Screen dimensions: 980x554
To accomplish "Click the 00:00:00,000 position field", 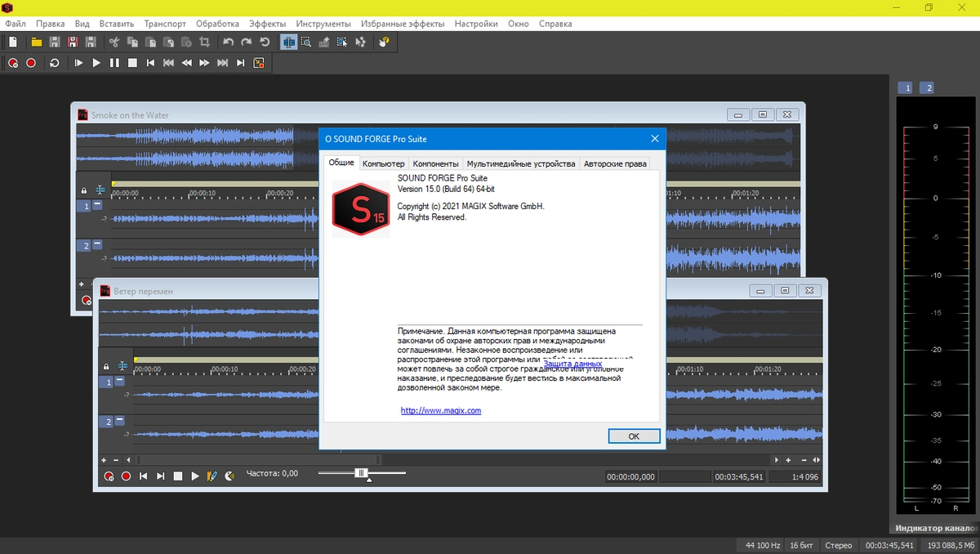I will tap(630, 476).
